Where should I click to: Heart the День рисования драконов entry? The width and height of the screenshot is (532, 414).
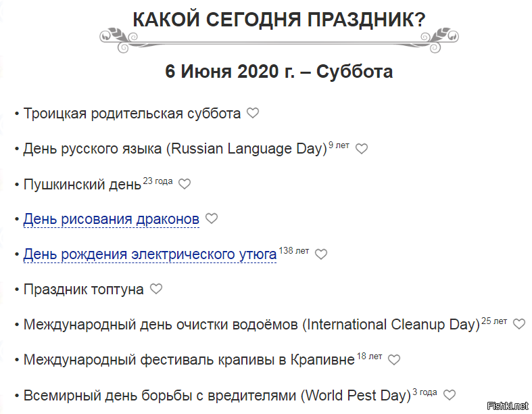coord(212,218)
